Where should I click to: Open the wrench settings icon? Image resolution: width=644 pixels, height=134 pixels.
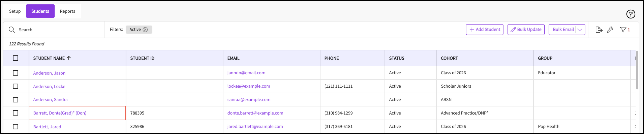[610, 30]
